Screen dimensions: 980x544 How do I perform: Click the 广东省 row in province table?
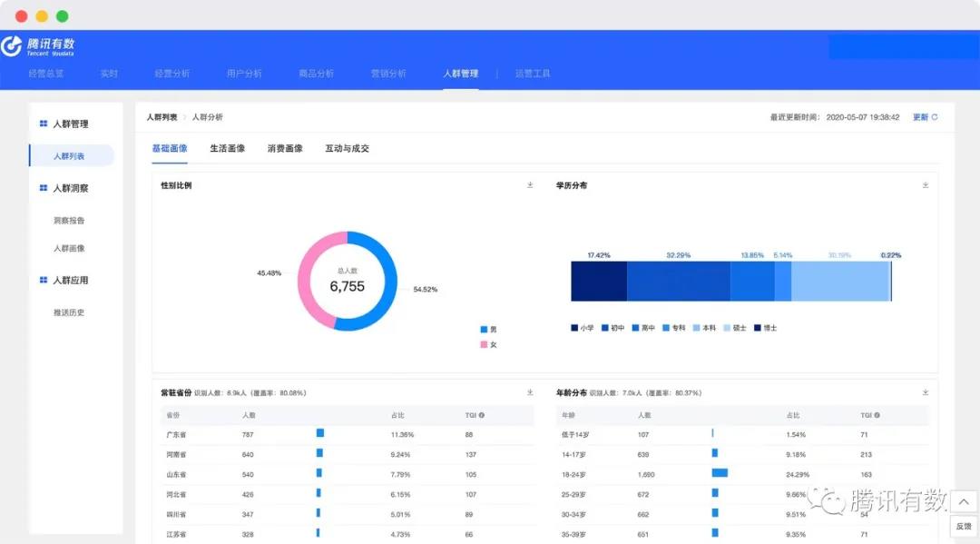point(347,434)
